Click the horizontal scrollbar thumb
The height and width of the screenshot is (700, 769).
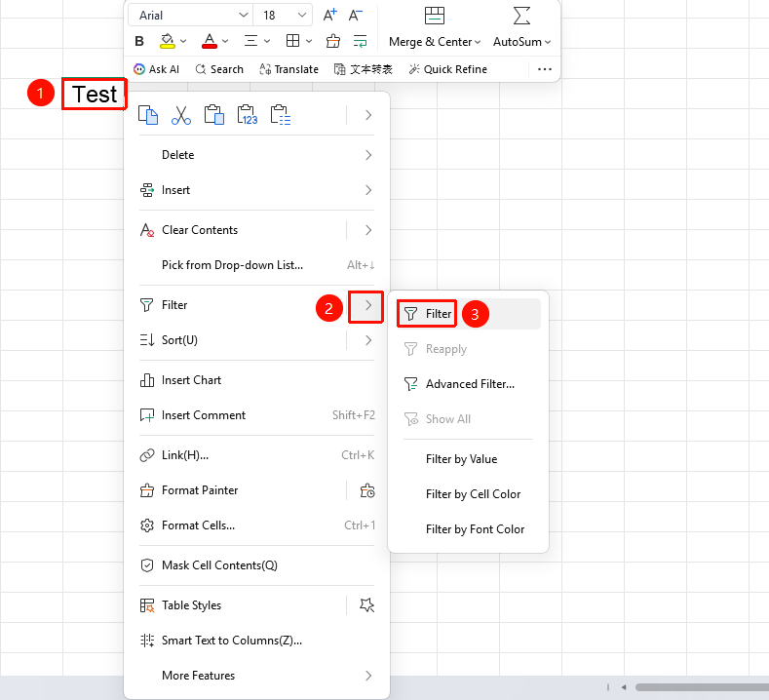702,687
